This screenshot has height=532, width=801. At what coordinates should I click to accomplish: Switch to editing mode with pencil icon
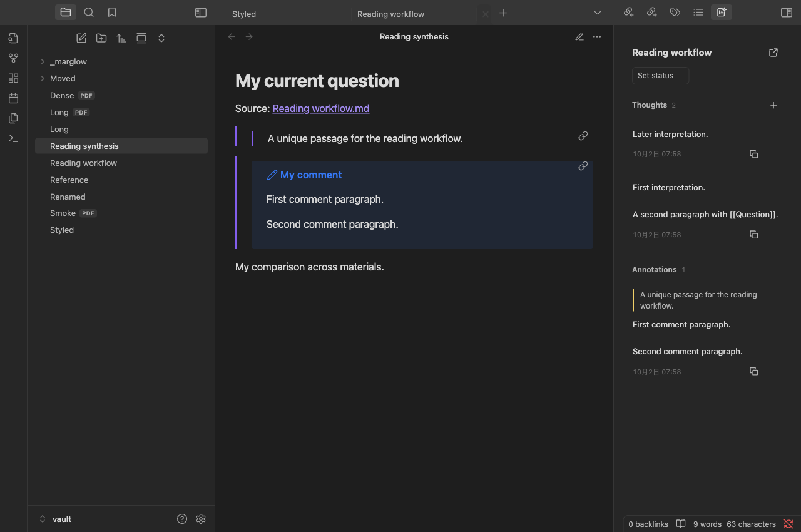point(579,37)
